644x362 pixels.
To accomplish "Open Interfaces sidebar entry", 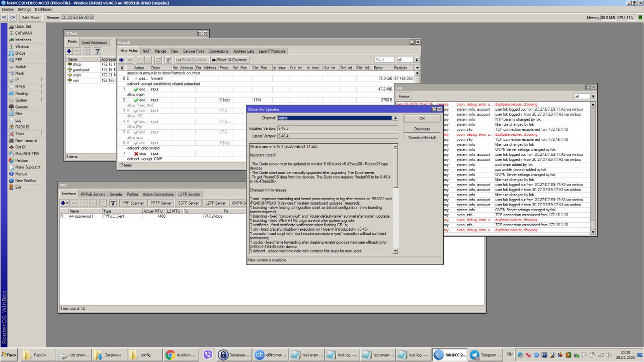I will [x=23, y=40].
